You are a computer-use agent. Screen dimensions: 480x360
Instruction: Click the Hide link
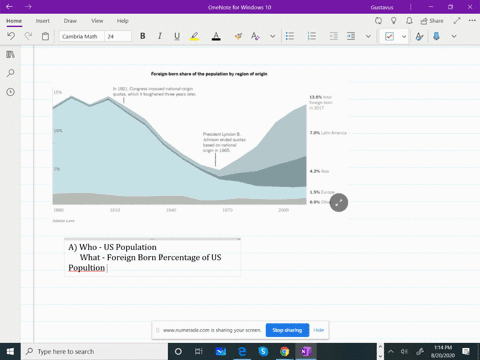point(318,330)
